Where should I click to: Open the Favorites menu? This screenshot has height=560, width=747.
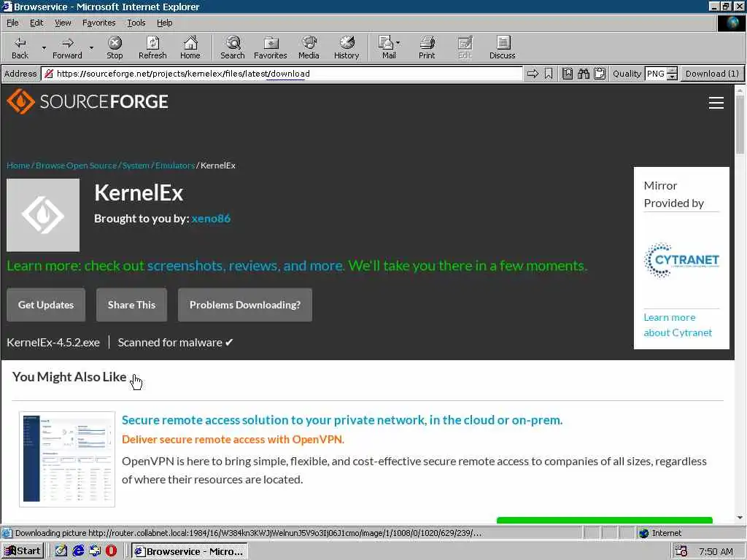(98, 23)
